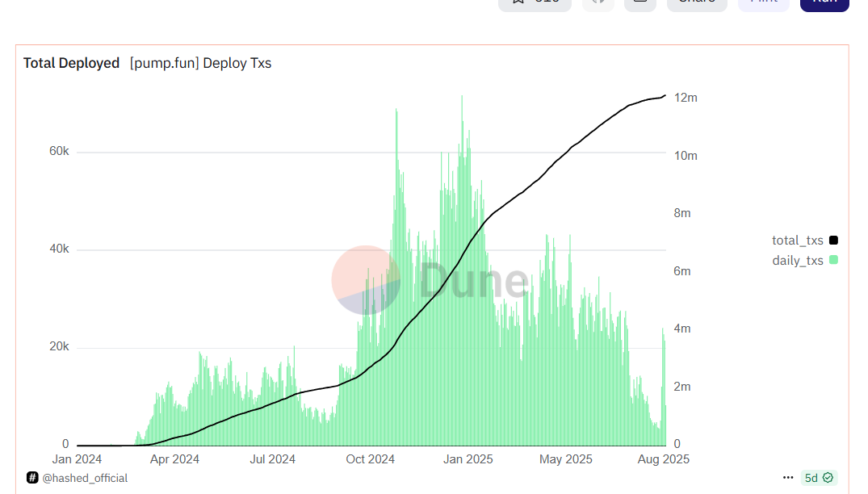Open the @hashed_official profile link
Viewport: 868px width, 494px height.
85,478
